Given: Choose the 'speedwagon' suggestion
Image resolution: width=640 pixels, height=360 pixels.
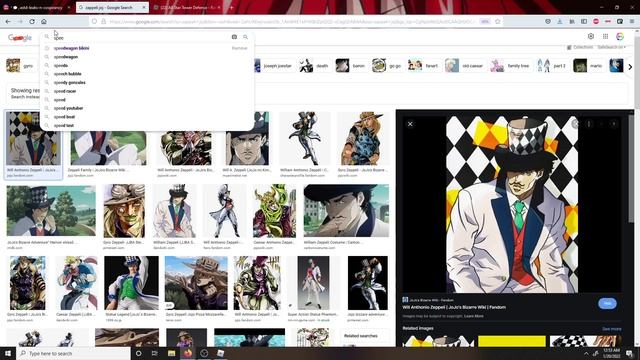Looking at the screenshot, I should (66, 57).
